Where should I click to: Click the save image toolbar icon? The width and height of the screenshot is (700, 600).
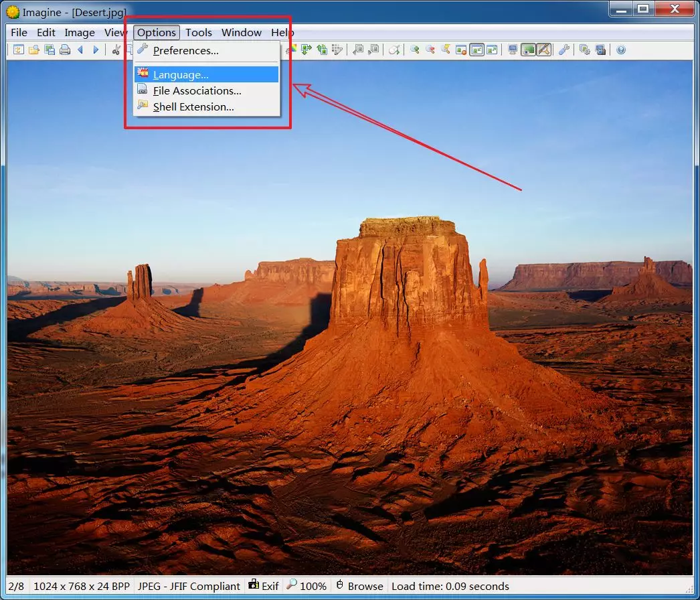pos(50,50)
